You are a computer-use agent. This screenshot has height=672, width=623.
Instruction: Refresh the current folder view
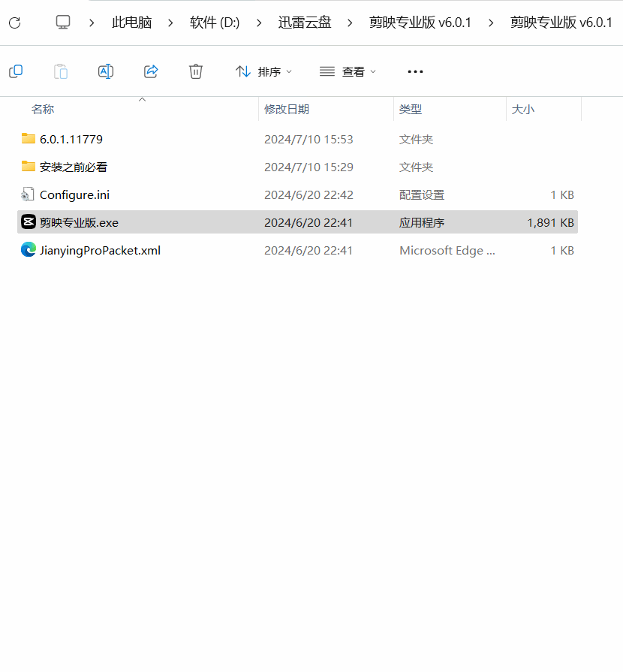pyautogui.click(x=14, y=23)
